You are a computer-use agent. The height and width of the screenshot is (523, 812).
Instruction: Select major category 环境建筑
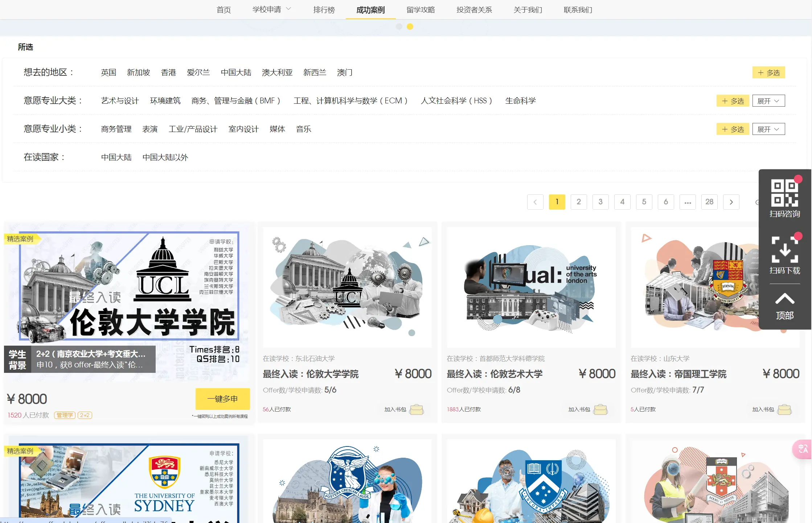point(165,101)
